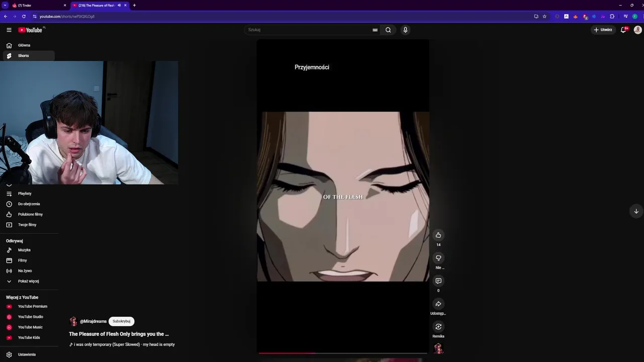Image resolution: width=644 pixels, height=362 pixels.
Task: Bookmark this page with the star
Action: point(544,17)
